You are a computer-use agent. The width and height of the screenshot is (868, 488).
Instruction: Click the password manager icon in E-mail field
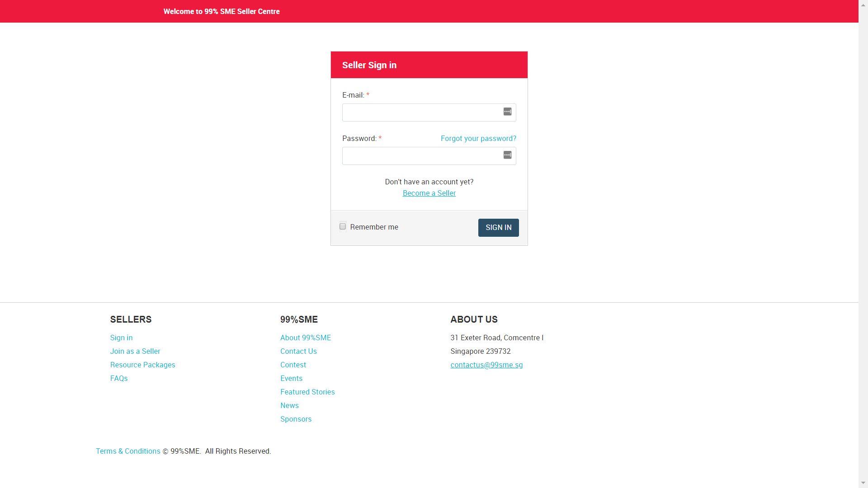[x=507, y=112]
